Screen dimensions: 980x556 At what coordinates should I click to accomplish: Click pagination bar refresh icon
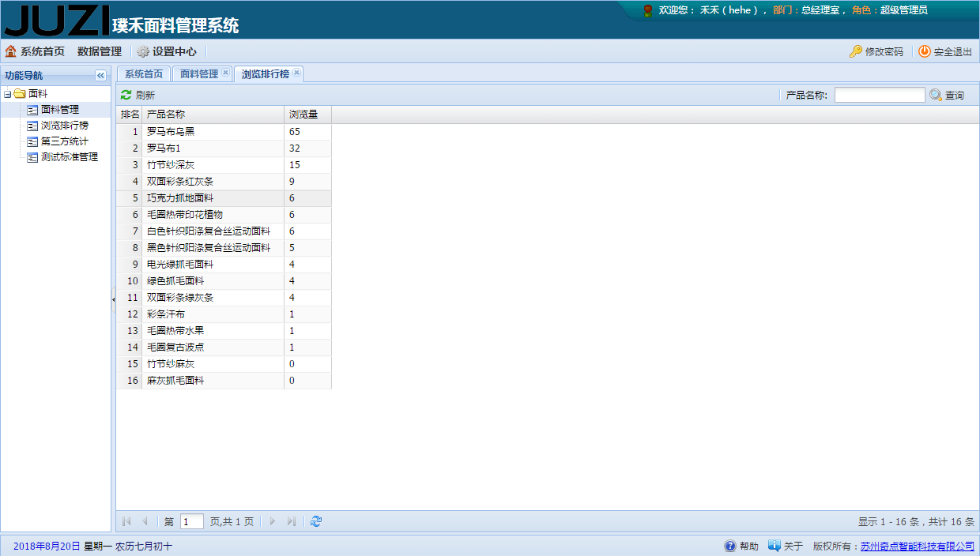pyautogui.click(x=316, y=521)
